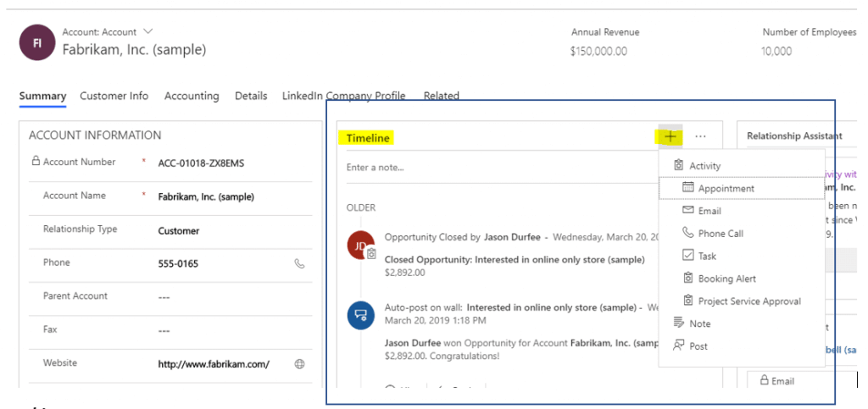Click the Enter a note input field
The image size is (868, 409).
[x=492, y=168]
